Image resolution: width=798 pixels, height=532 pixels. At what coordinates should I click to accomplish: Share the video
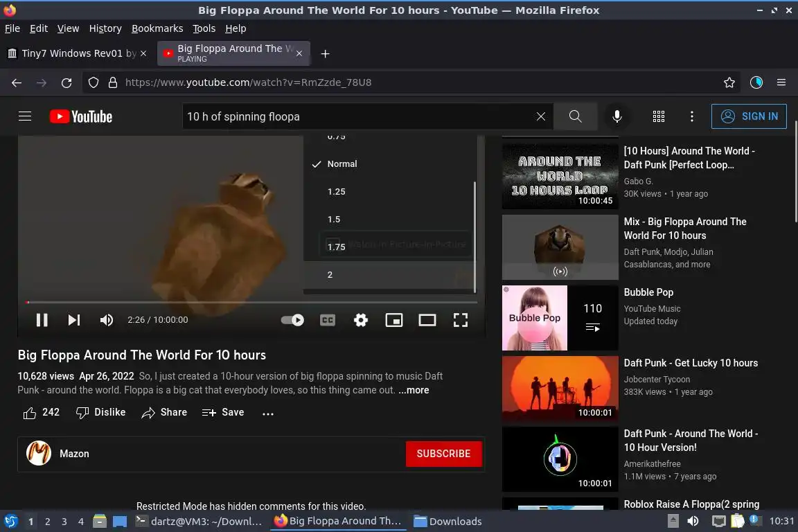[x=164, y=412]
